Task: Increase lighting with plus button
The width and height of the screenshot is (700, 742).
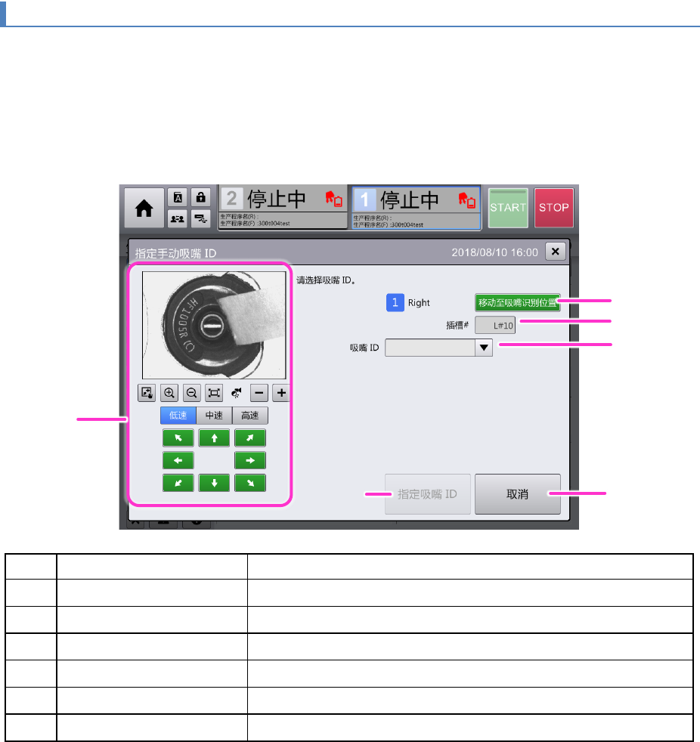Action: point(281,393)
